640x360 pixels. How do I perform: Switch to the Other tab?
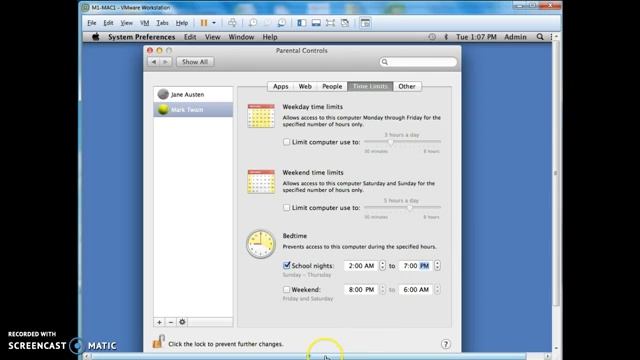(407, 86)
